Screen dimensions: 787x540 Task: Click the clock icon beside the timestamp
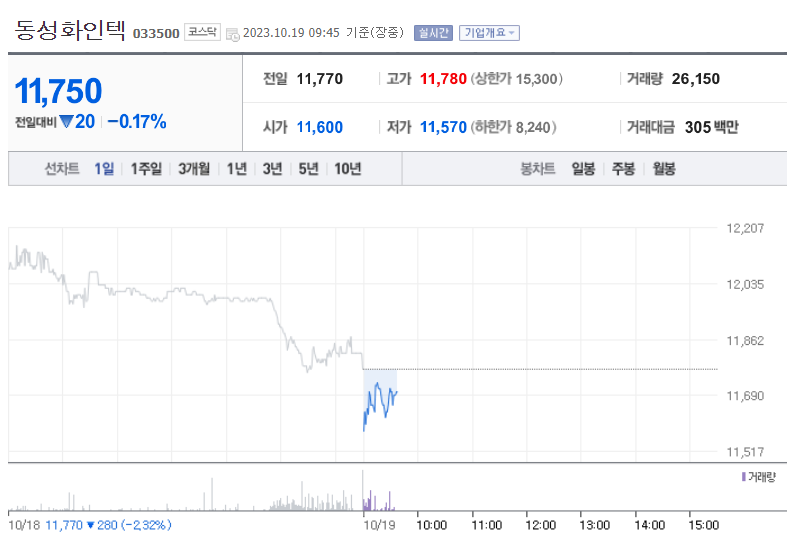click(x=232, y=34)
